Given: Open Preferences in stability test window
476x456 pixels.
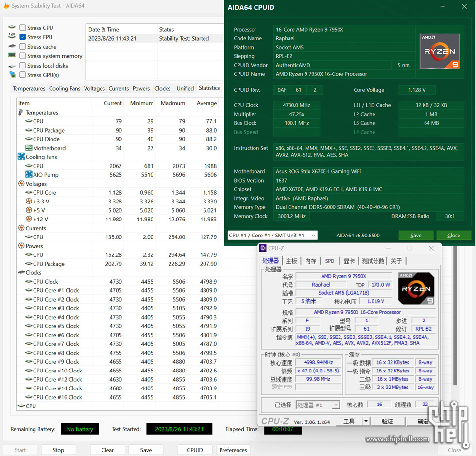Looking at the screenshot, I should tap(233, 450).
